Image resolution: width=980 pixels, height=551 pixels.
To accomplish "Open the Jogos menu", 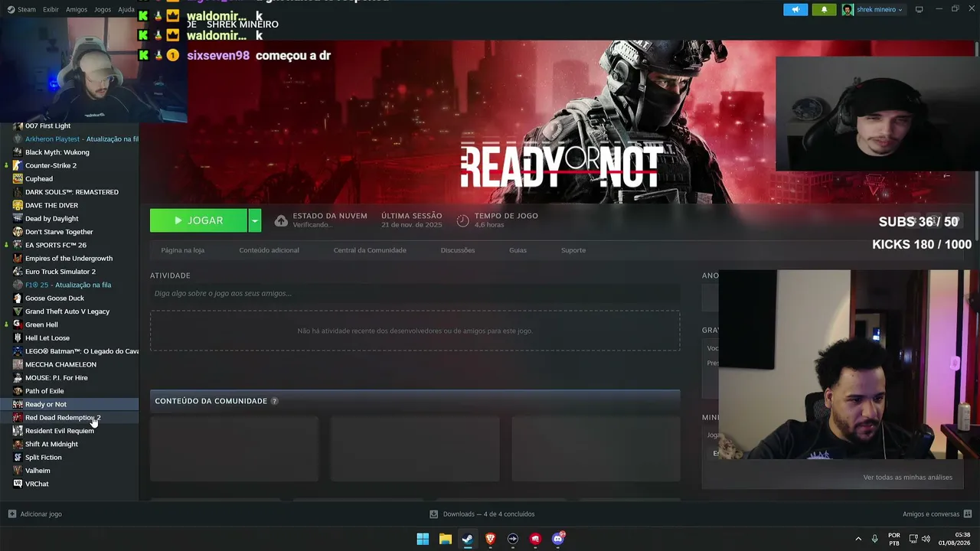I will tap(103, 10).
